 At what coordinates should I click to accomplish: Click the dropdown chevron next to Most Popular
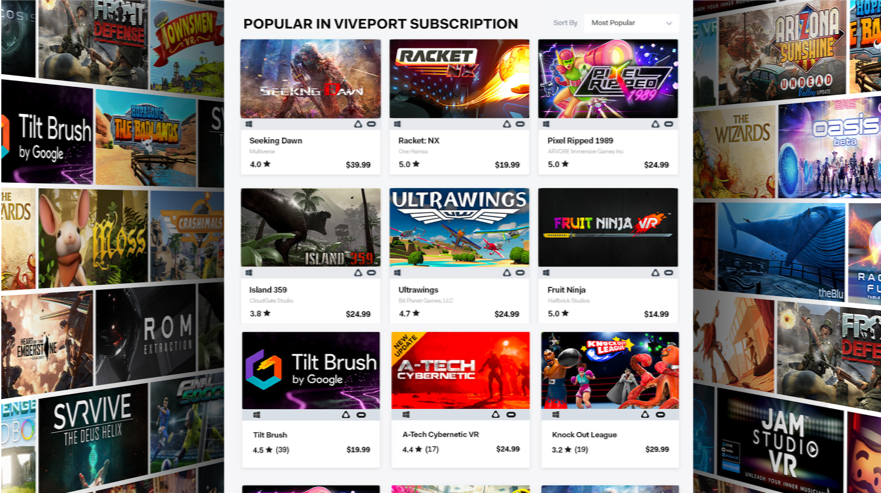669,24
